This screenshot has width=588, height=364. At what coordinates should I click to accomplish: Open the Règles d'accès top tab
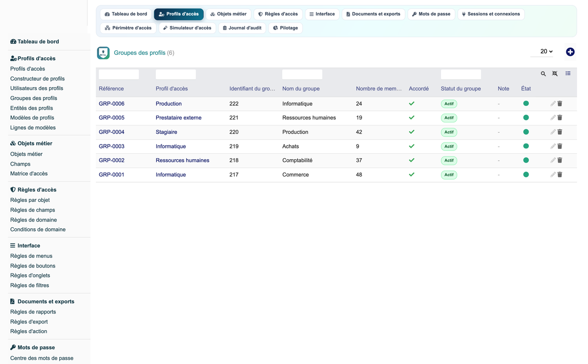point(278,14)
